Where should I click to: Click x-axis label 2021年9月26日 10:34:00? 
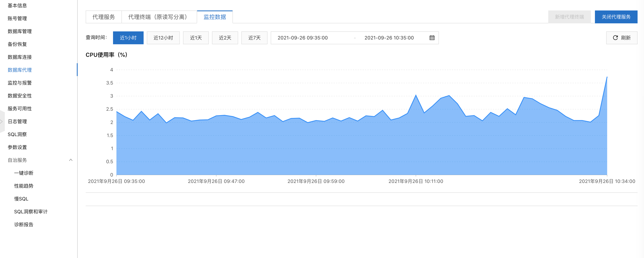pyautogui.click(x=607, y=182)
